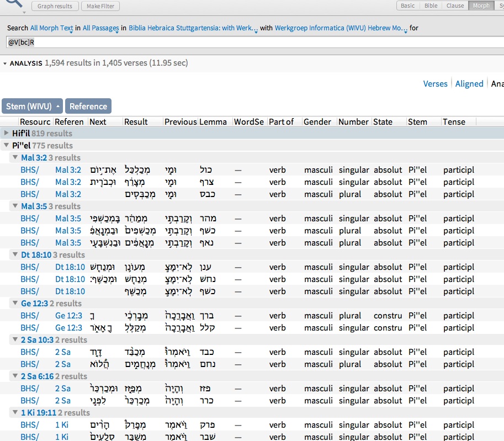Viewport: 504px width, 441px height.
Task: Open BHS link in row with lemma כול
Action: (30, 169)
